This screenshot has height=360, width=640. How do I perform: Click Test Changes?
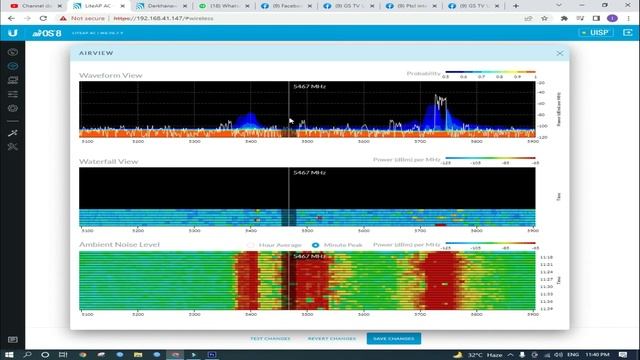(270, 339)
